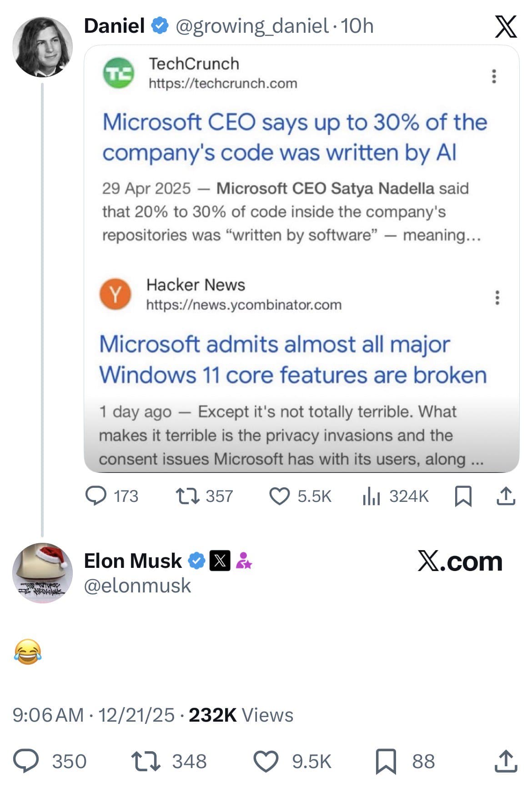This screenshot has height=789, width=532.
Task: Click the TechCrunch green logo icon
Action: point(118,72)
